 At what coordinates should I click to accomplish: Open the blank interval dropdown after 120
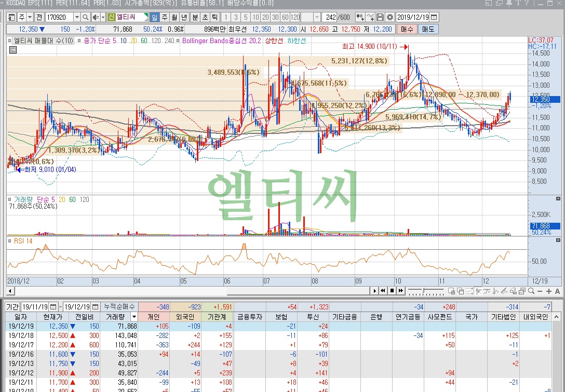click(317, 17)
